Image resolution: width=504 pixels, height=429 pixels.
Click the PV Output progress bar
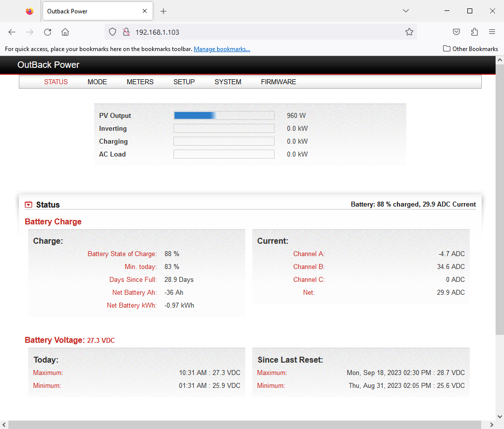pyautogui.click(x=224, y=115)
